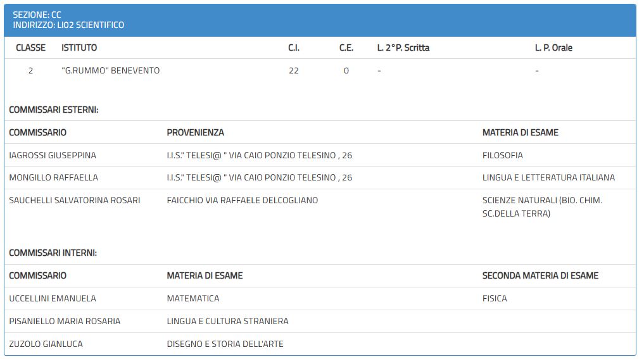Select '"G.RUMMO" BENEVENTO' institute cell

click(110, 71)
